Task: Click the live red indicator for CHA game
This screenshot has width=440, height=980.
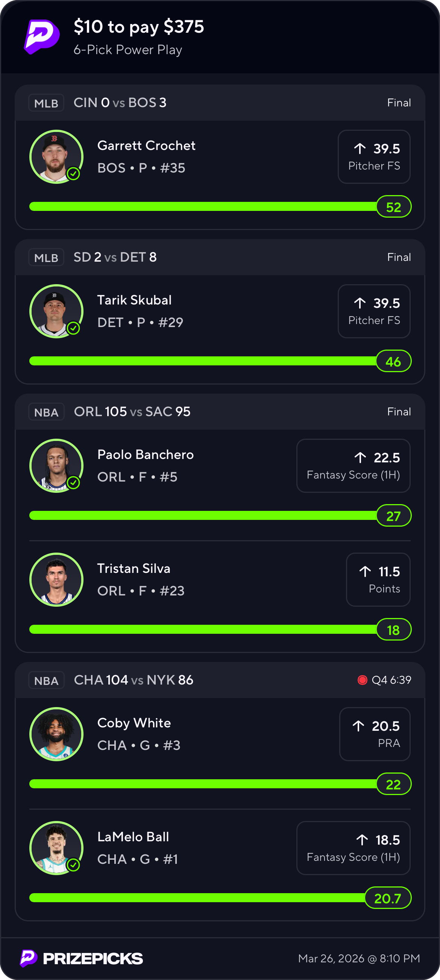Action: pyautogui.click(x=362, y=680)
